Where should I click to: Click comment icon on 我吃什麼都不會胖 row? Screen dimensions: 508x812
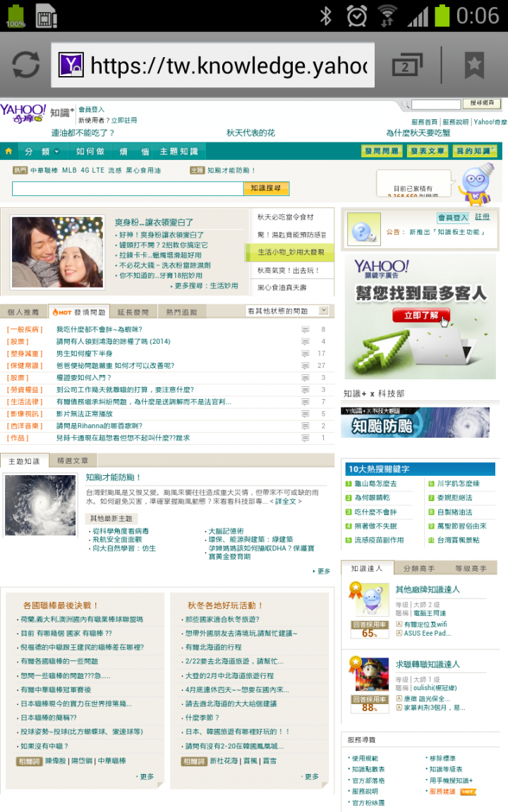(306, 329)
